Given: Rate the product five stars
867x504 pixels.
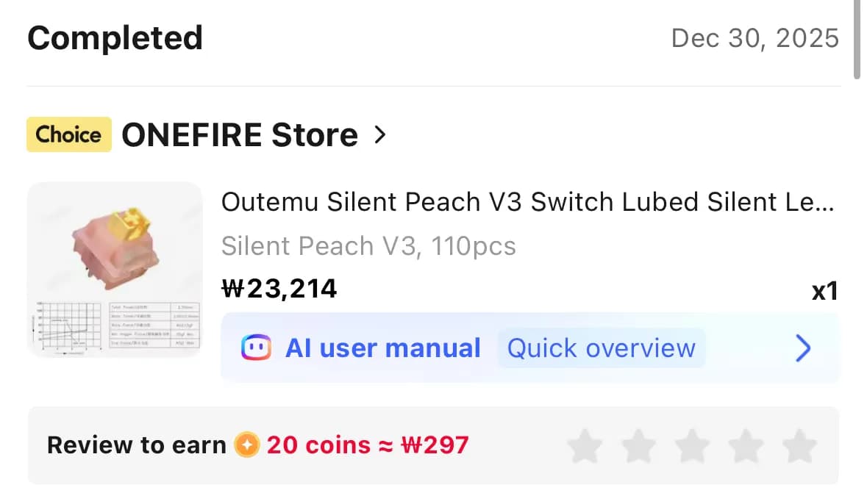Looking at the screenshot, I should tap(799, 446).
